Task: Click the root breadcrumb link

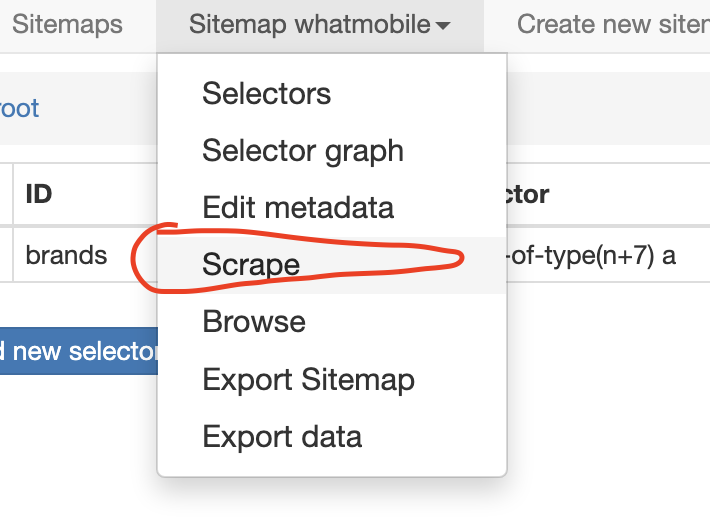Action: click(19, 109)
